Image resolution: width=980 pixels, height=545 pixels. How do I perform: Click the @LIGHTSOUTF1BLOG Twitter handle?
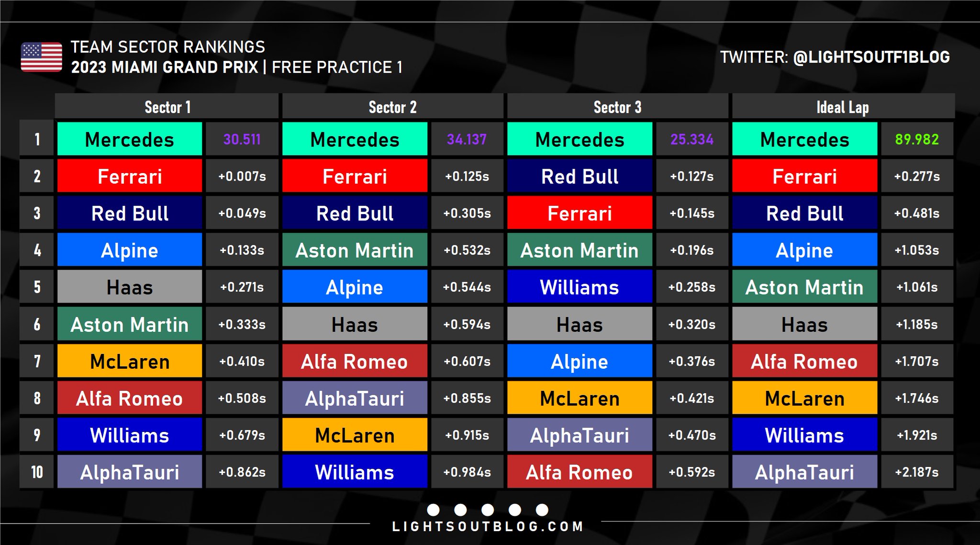pyautogui.click(x=871, y=57)
